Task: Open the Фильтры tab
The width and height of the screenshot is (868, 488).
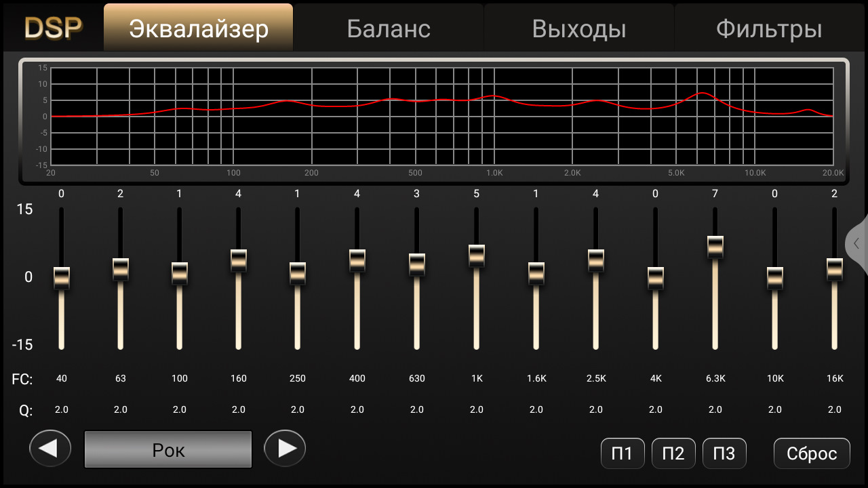Action: point(770,28)
